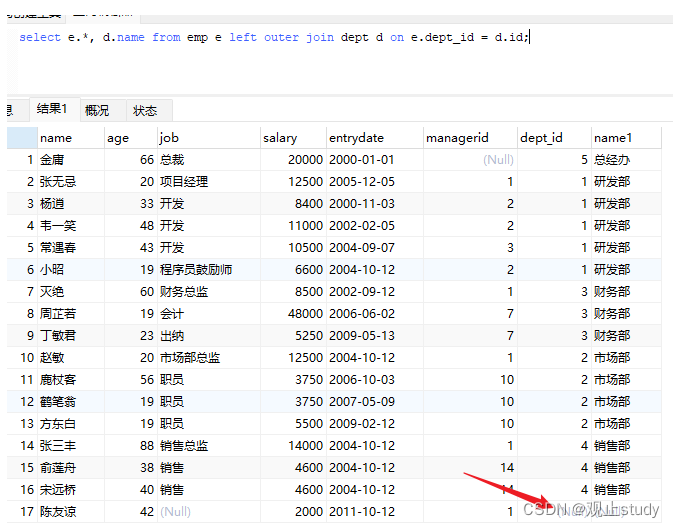Select the Null managerid cell in row 1

pyautogui.click(x=470, y=160)
